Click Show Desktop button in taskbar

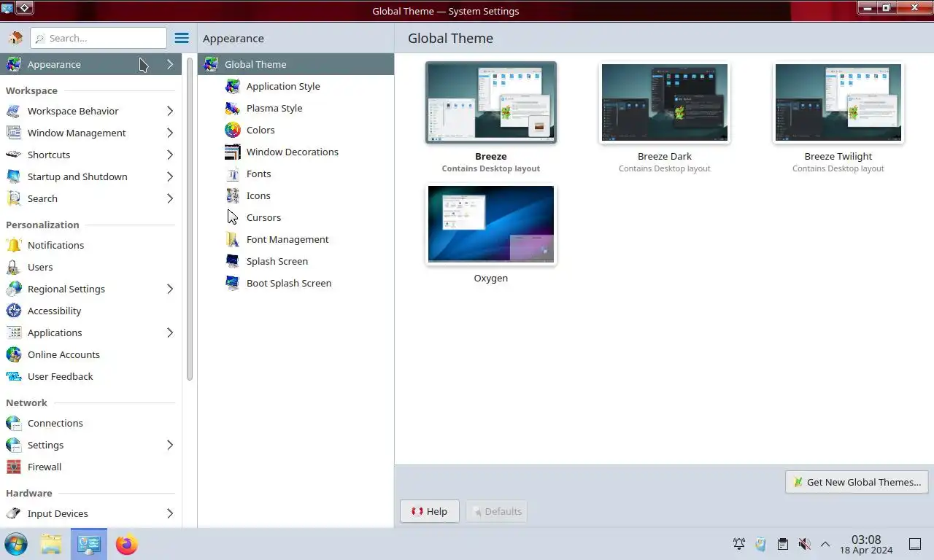915,544
